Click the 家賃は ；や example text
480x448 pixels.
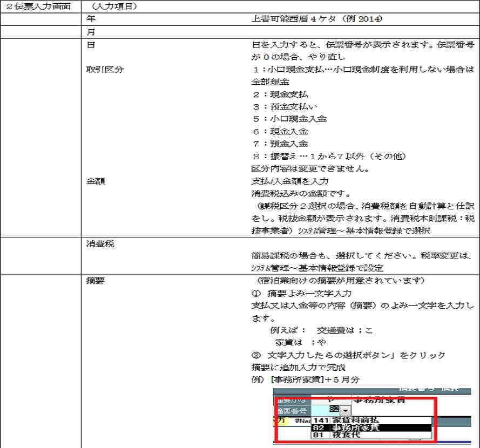pos(301,343)
